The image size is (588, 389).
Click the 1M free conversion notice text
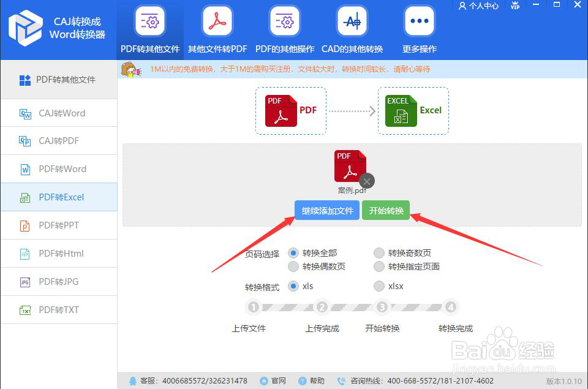coord(290,69)
